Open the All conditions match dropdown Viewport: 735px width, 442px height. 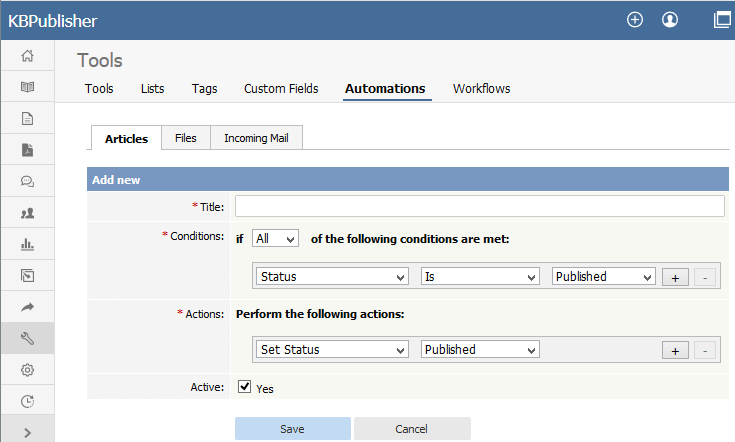click(x=275, y=239)
